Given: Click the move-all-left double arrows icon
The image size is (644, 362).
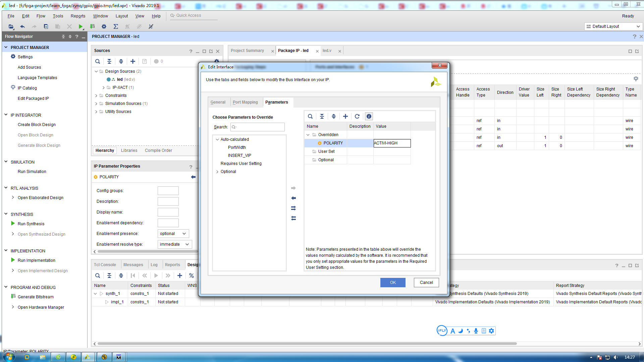Looking at the screenshot, I should point(293,218).
